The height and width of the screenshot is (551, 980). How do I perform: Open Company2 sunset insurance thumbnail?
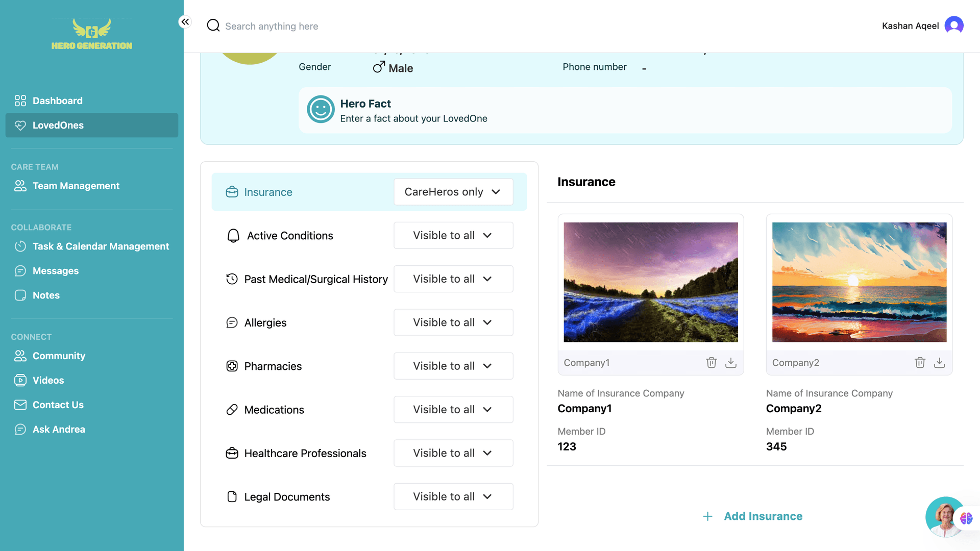859,282
